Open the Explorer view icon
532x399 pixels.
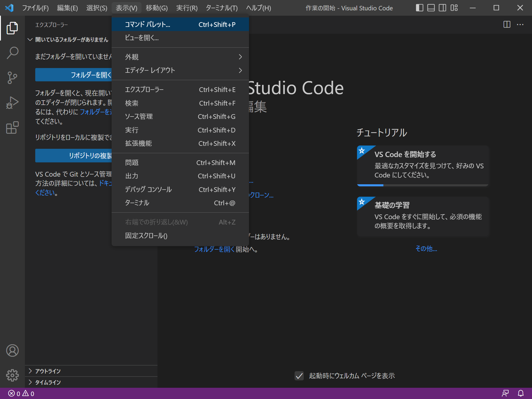tap(12, 28)
